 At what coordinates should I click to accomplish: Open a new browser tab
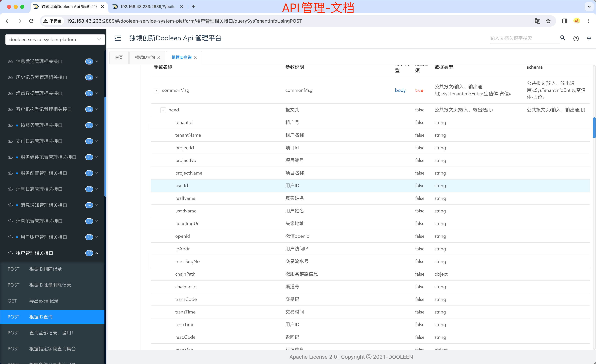[x=194, y=7]
